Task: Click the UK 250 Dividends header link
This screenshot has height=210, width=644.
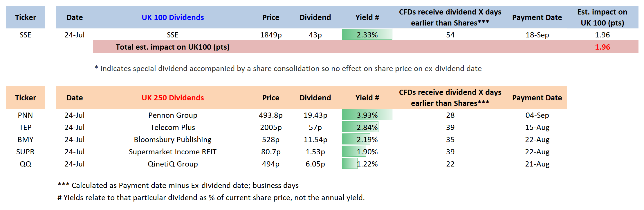Action: [173, 98]
